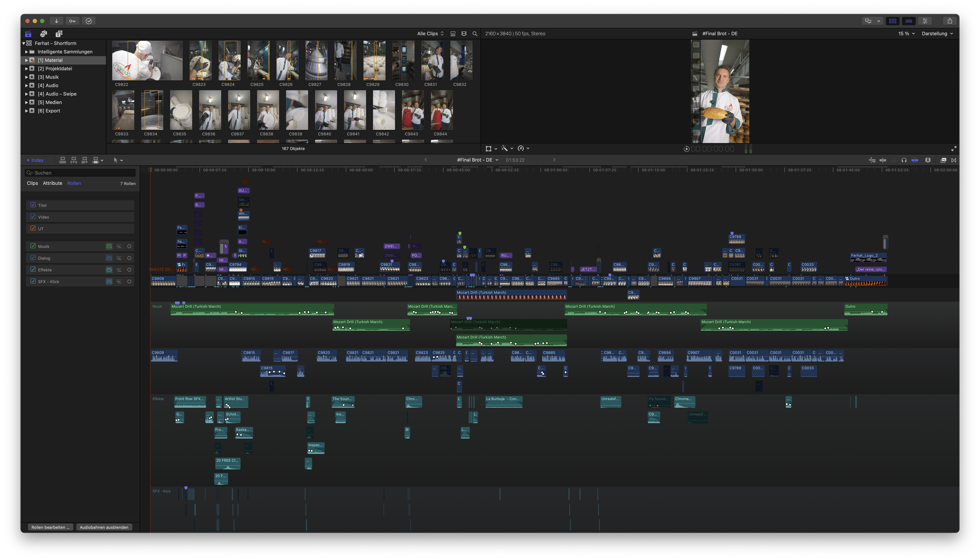Viewport: 980px width, 560px height.
Task: Click the Rollen bearbeiten ... button
Action: pos(50,527)
